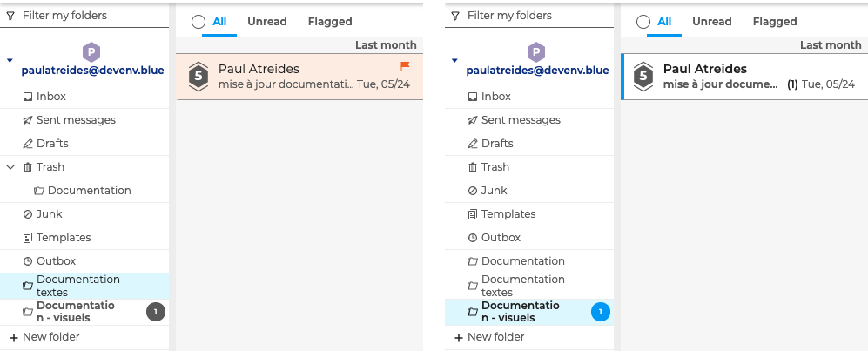
Task: Toggle select-all circle in the left message list
Action: [198, 22]
